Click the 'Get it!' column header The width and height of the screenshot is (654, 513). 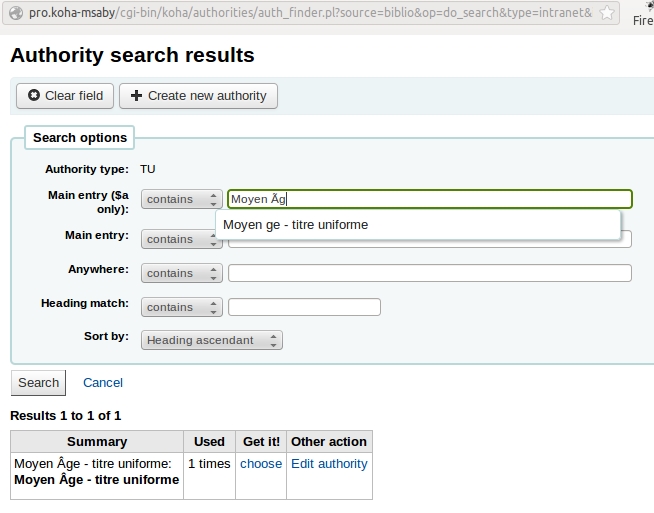pyautogui.click(x=261, y=441)
